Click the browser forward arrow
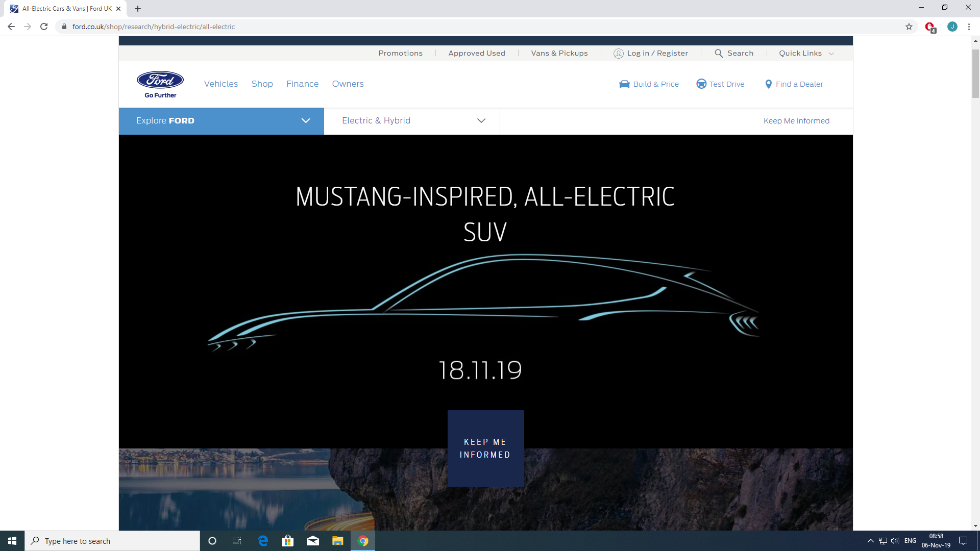The image size is (980, 551). click(28, 27)
